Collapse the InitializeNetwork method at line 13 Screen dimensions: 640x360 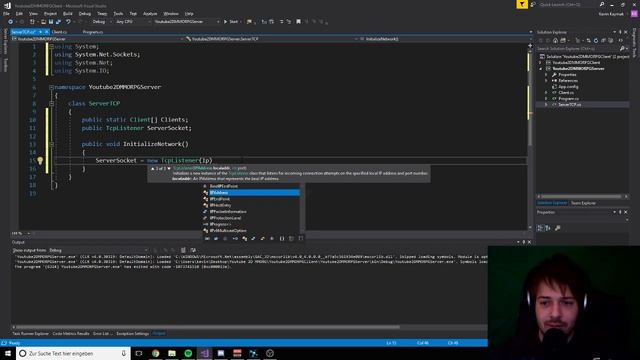click(51, 144)
